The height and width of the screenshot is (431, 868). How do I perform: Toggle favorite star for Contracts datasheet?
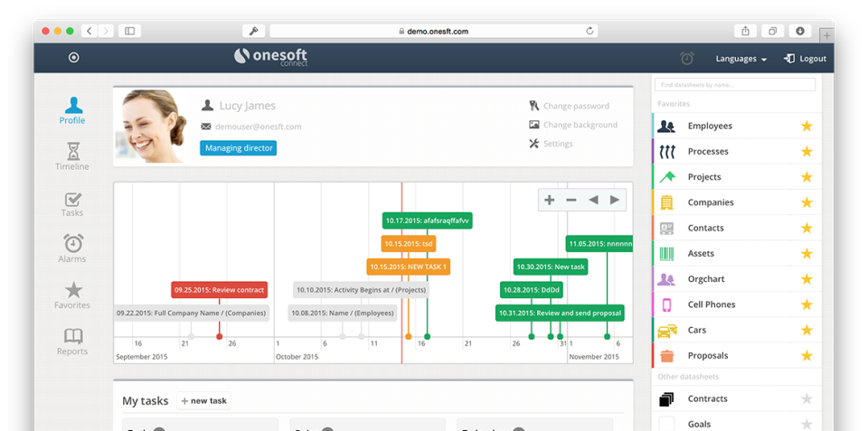pyautogui.click(x=807, y=399)
